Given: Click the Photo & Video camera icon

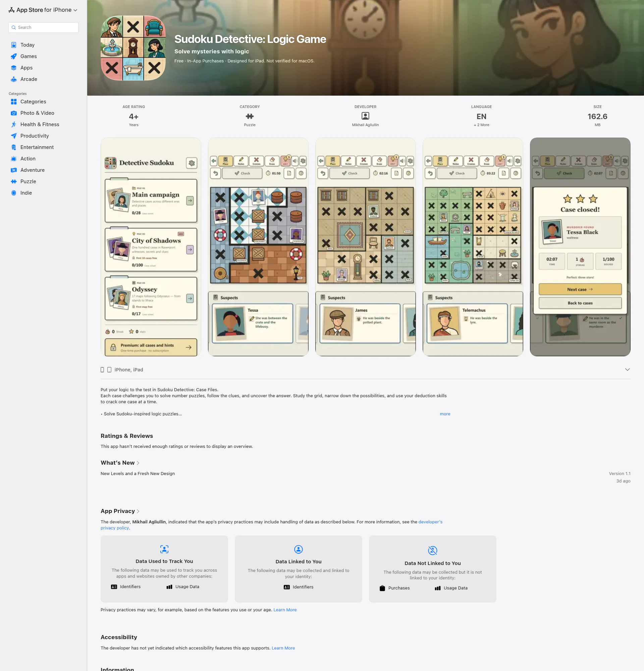Looking at the screenshot, I should click(14, 113).
